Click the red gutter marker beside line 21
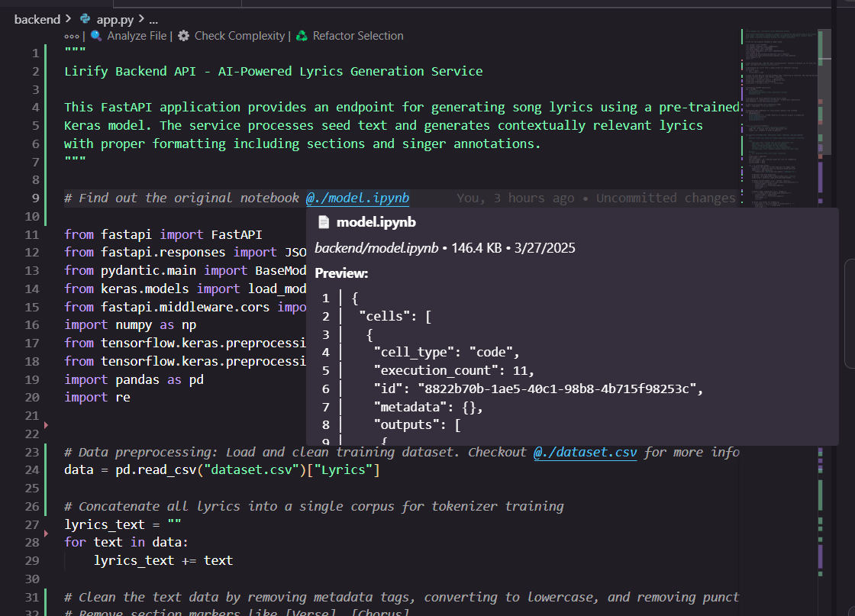The image size is (855, 616). coord(46,424)
